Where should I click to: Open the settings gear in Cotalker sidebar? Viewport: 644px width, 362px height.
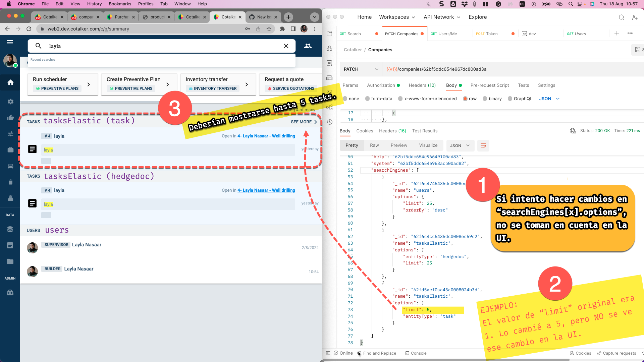pyautogui.click(x=10, y=102)
